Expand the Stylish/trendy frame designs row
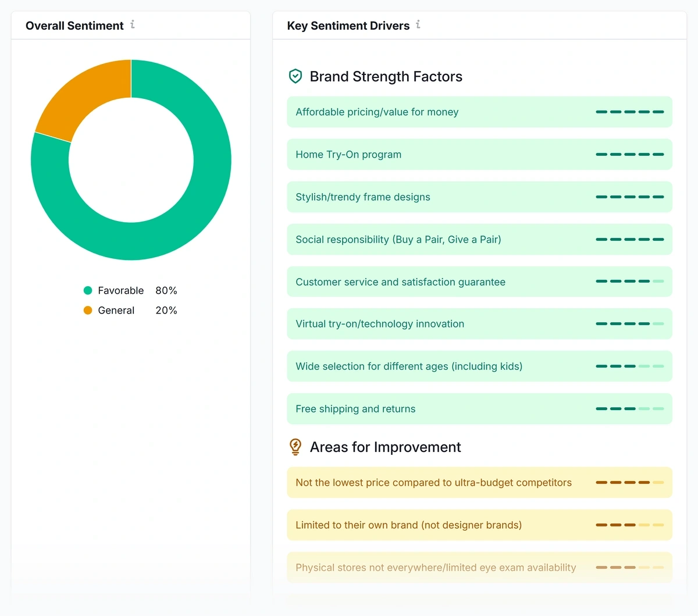The image size is (698, 616). [x=479, y=197]
